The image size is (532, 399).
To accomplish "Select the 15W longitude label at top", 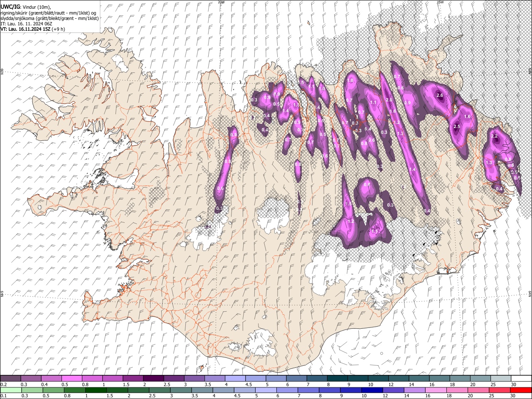I will coord(440,2).
